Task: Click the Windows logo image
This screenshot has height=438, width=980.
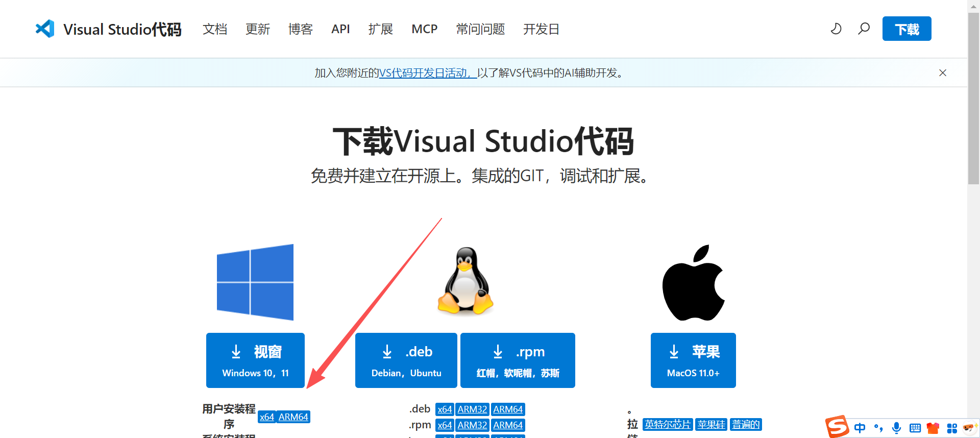Action: point(255,282)
